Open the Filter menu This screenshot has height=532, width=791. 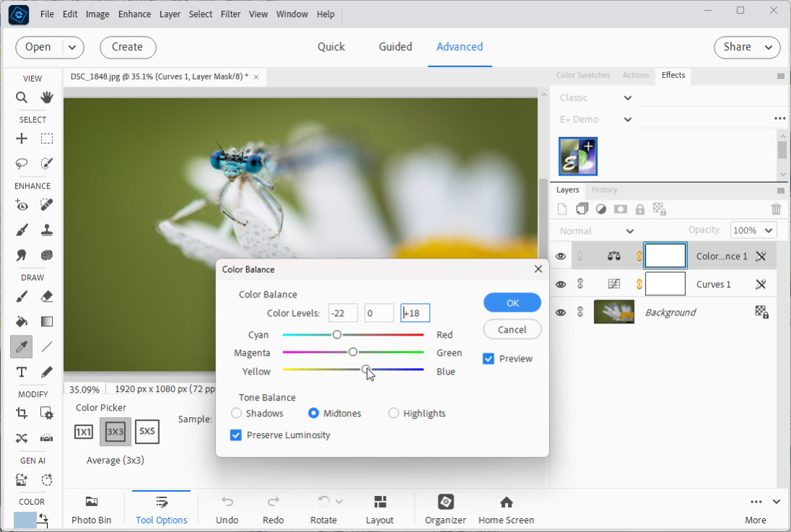230,14
